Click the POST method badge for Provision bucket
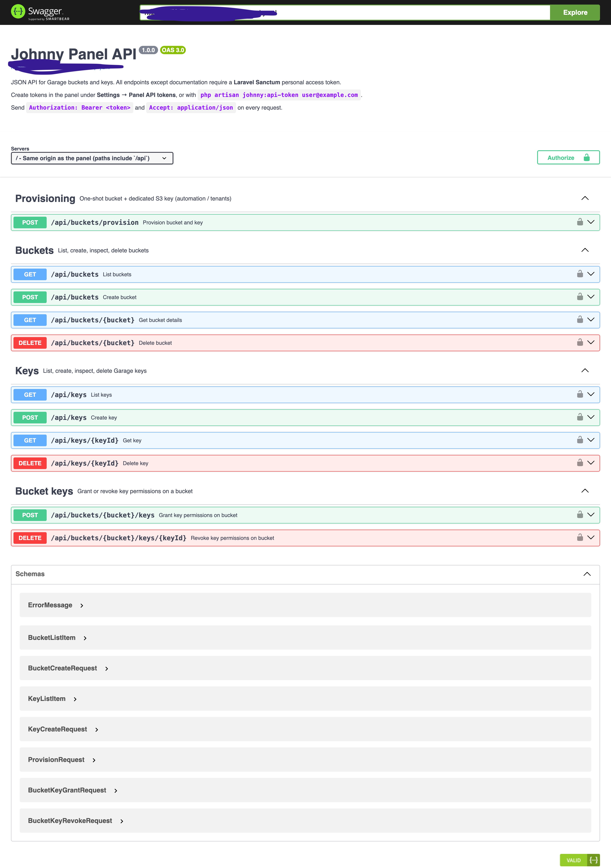 pos(30,222)
